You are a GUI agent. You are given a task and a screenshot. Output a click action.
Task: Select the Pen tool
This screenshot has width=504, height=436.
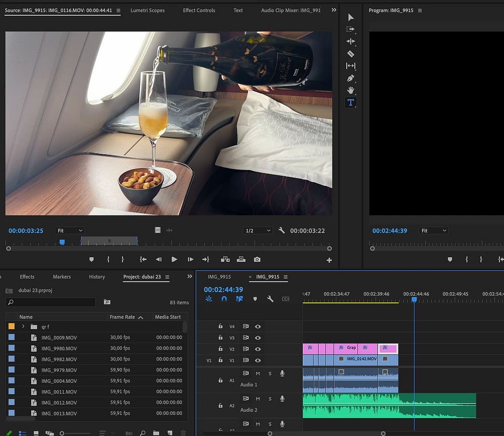pos(351,79)
